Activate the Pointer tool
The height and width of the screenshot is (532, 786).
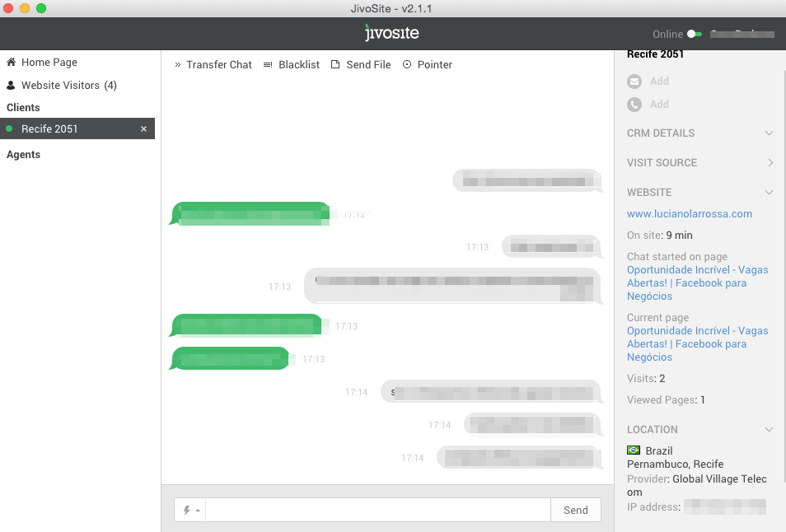coord(406,64)
